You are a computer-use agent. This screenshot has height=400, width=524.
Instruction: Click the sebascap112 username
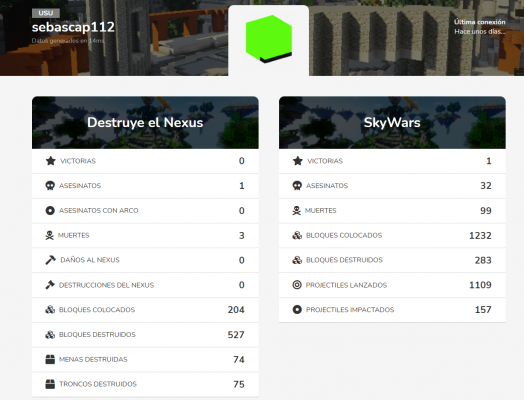point(73,27)
